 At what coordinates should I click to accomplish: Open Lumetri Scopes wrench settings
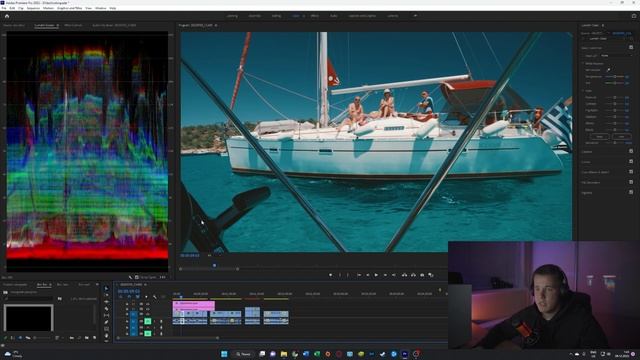(x=131, y=277)
